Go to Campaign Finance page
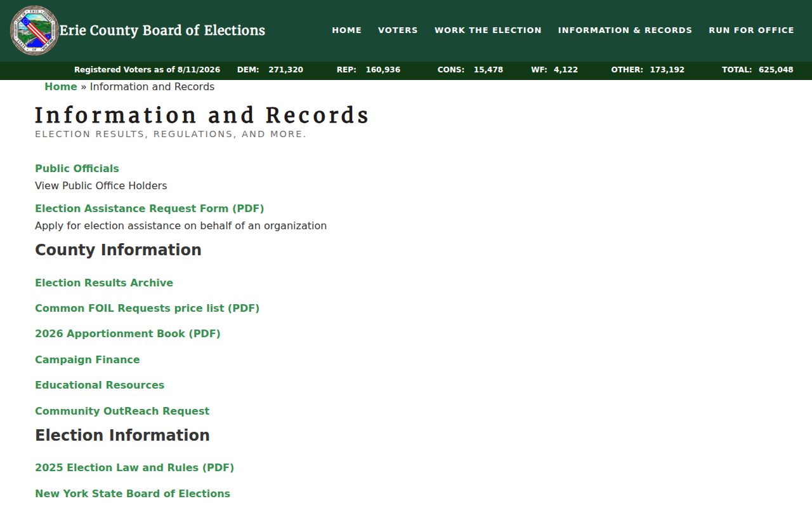This screenshot has width=812, height=508. (x=88, y=359)
